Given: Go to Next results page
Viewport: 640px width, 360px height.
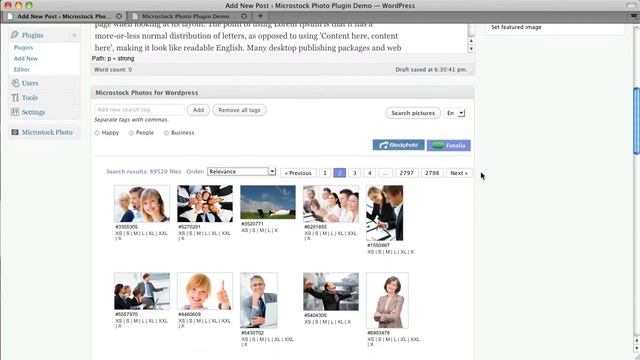Looking at the screenshot, I should coord(459,173).
